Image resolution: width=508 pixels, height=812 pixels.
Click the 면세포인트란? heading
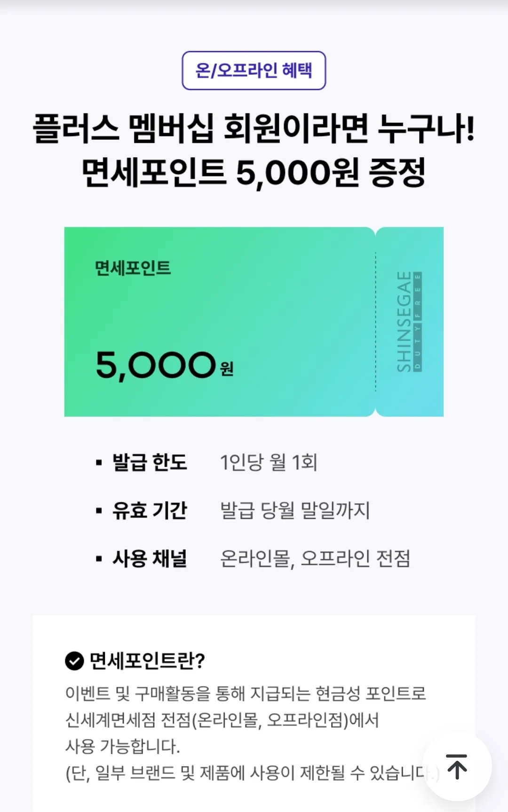147,661
